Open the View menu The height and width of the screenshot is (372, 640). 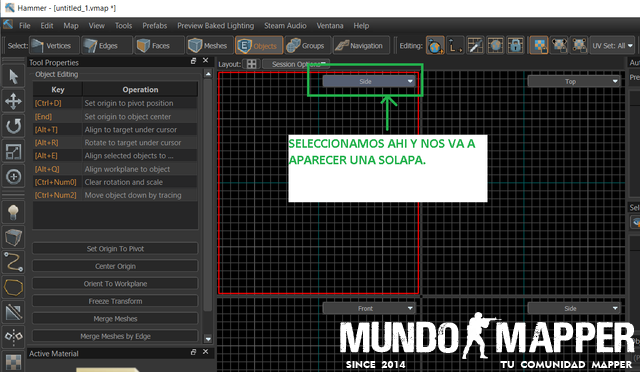(x=96, y=25)
